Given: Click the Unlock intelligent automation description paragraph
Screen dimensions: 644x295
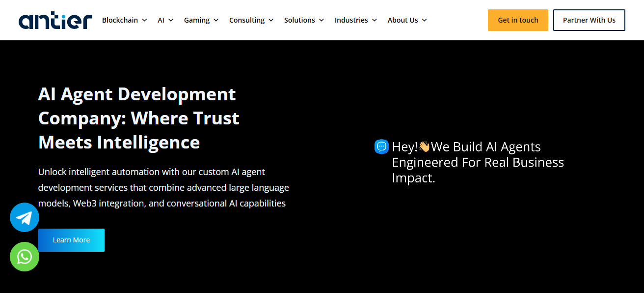Looking at the screenshot, I should point(163,187).
